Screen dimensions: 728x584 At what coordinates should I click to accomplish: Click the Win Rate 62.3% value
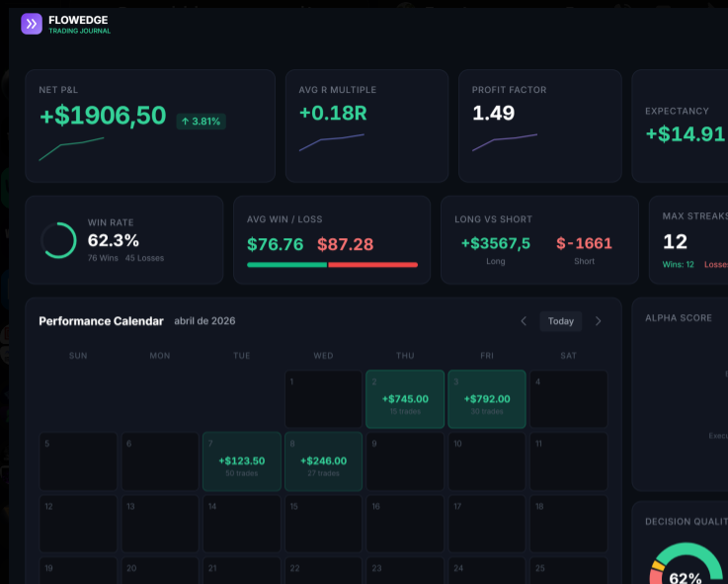(x=114, y=241)
